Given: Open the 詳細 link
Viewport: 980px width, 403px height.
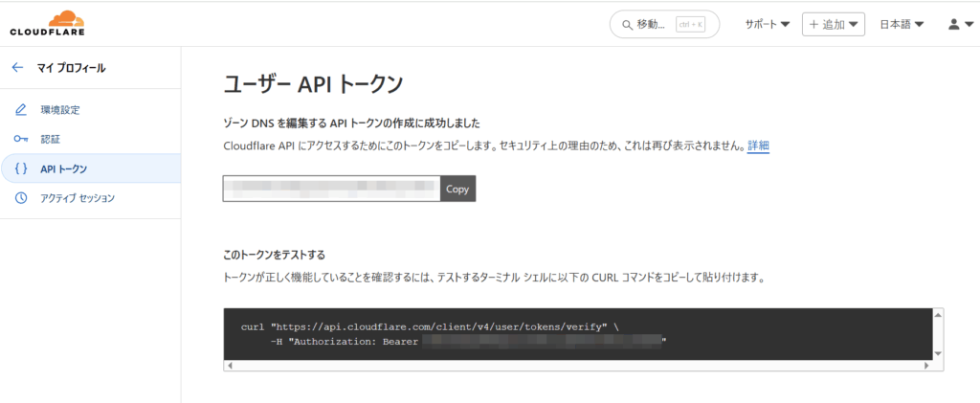Looking at the screenshot, I should click(x=758, y=146).
